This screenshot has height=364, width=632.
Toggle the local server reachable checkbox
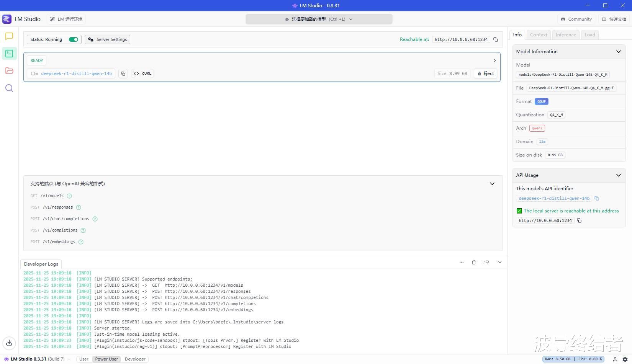(519, 211)
